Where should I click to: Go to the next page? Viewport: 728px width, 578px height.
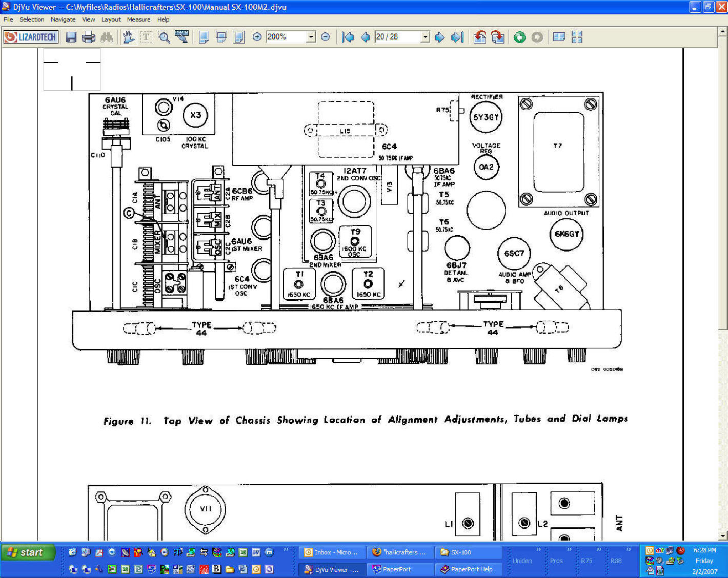click(439, 37)
